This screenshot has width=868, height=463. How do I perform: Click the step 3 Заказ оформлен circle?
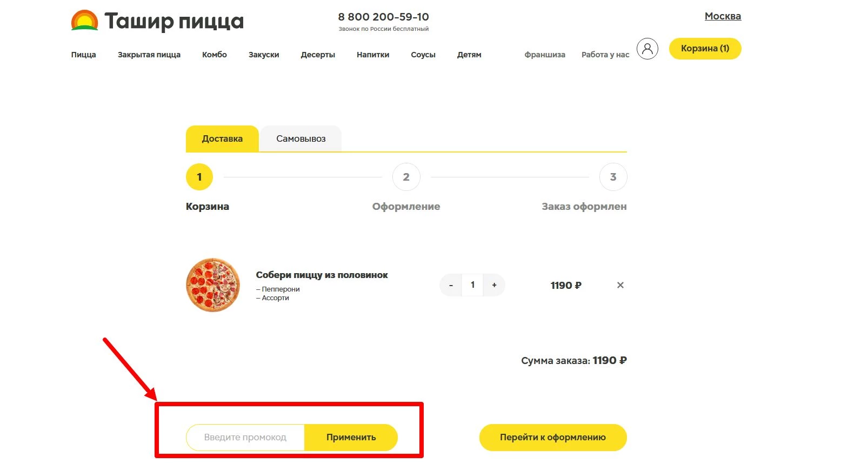click(x=613, y=176)
